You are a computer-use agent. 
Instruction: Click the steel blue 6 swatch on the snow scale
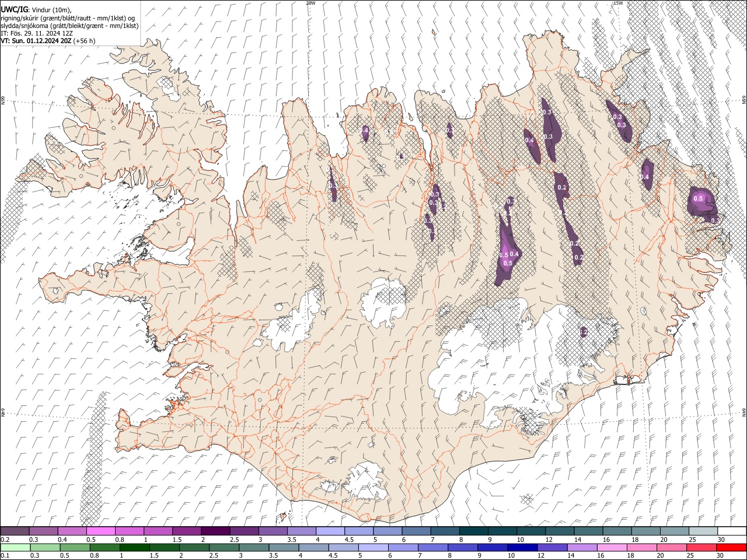pos(415,531)
